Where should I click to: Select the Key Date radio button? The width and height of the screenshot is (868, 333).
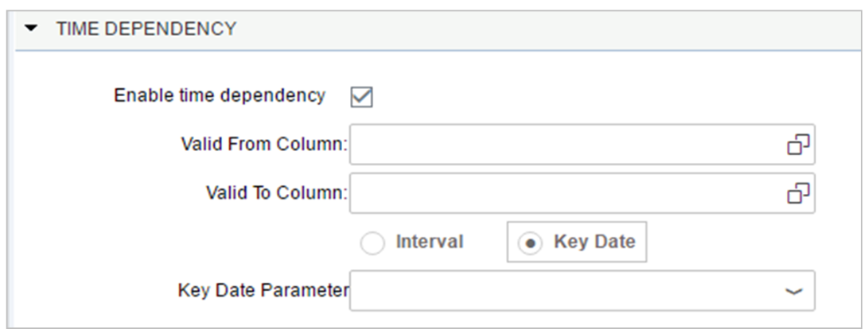[529, 242]
